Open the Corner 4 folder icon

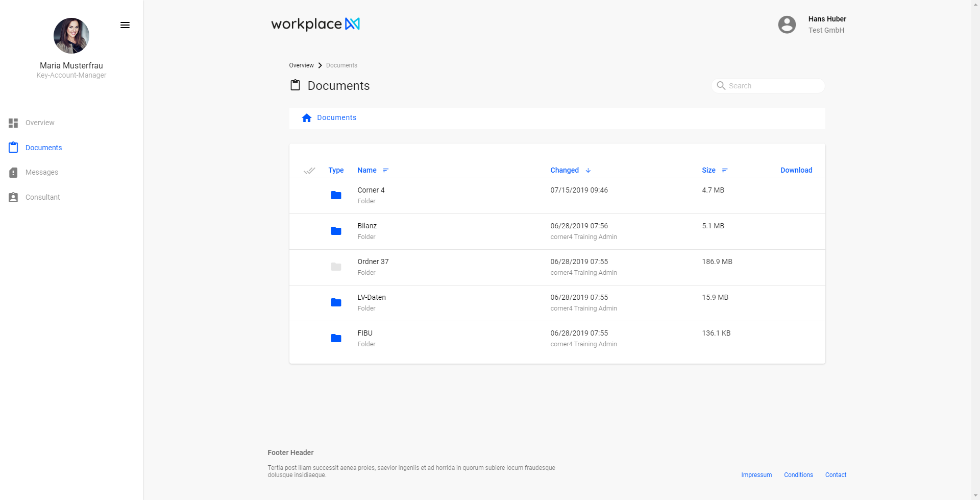pyautogui.click(x=336, y=195)
